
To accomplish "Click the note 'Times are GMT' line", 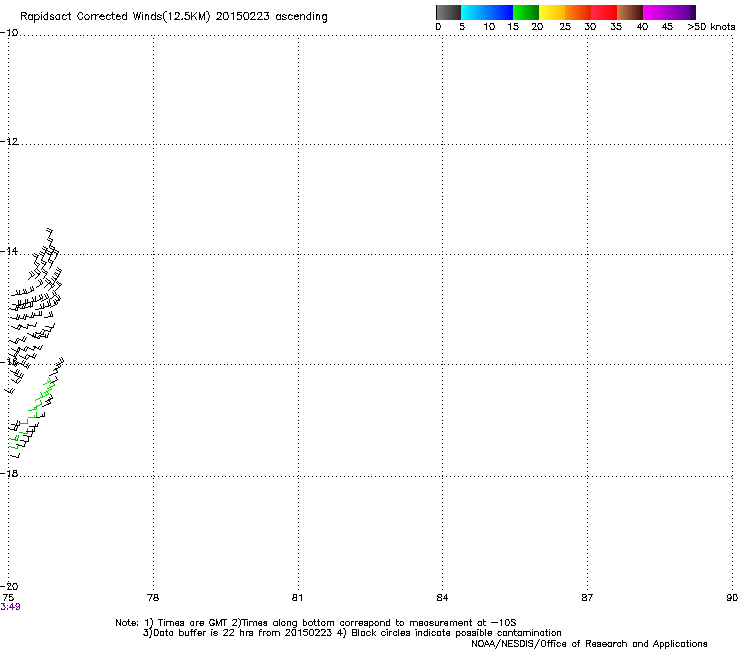I will click(316, 623).
